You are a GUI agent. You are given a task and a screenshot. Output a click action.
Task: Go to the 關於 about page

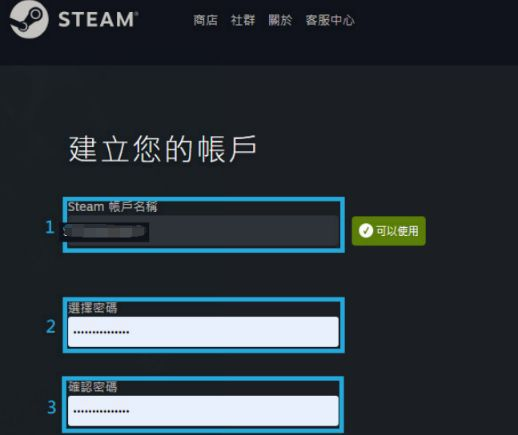pyautogui.click(x=280, y=20)
